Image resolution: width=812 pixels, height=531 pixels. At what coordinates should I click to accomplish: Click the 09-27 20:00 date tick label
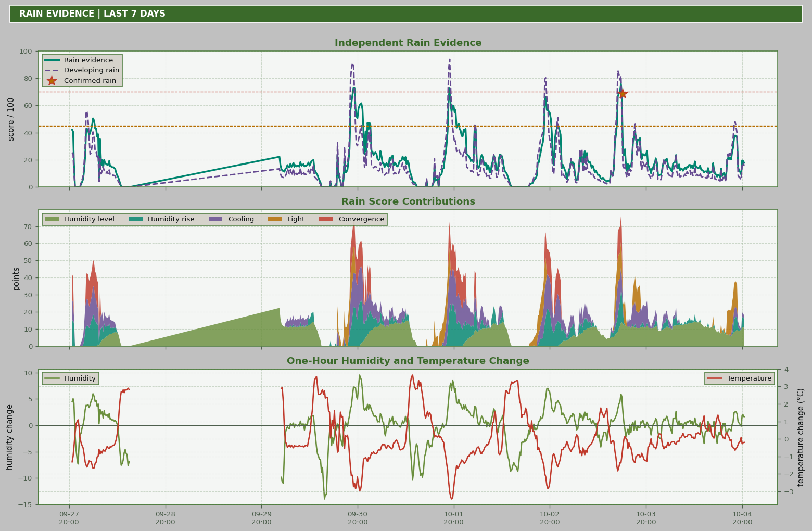coord(69,518)
